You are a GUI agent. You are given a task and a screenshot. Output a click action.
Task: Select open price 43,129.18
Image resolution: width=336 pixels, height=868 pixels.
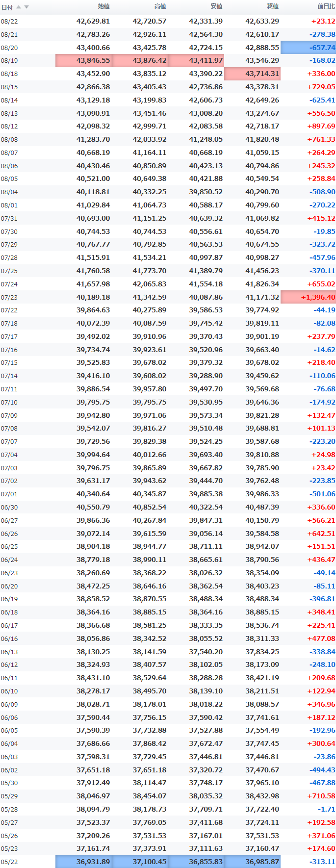tap(93, 100)
